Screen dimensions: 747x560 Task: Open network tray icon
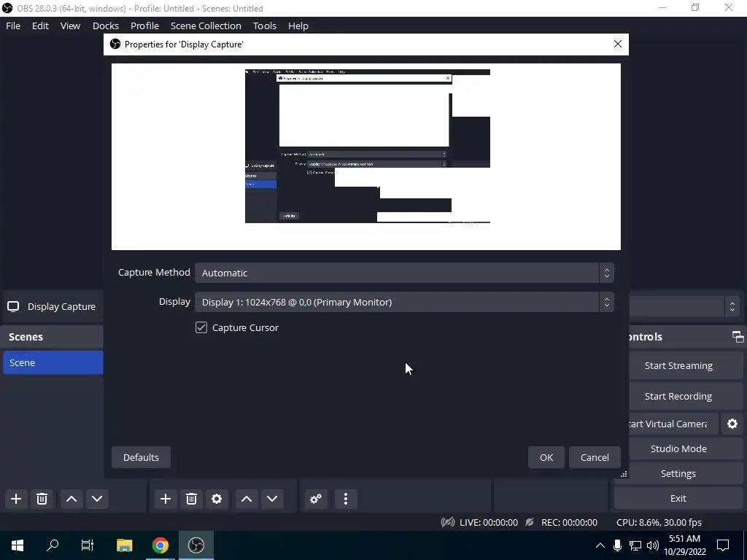[x=635, y=545]
